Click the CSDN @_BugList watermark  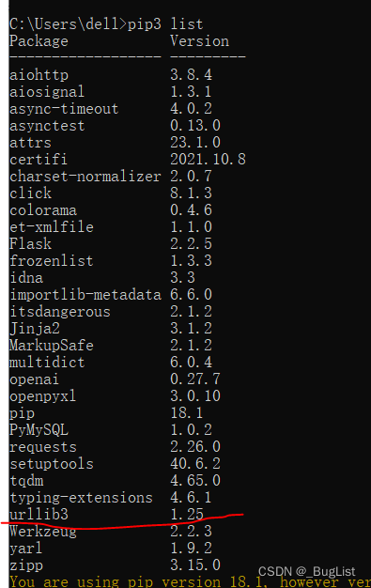(x=306, y=571)
